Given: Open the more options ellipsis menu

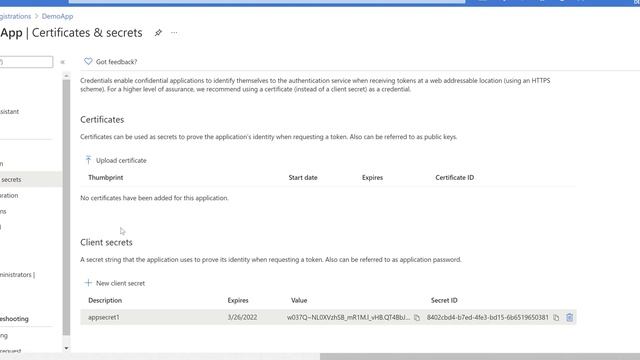Looking at the screenshot, I should pos(174,33).
